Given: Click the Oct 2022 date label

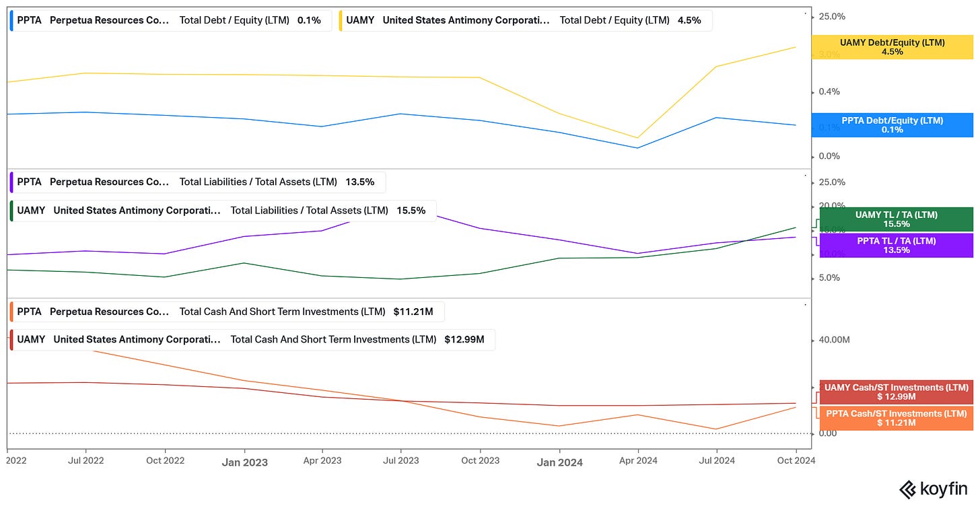Looking at the screenshot, I should tap(165, 461).
